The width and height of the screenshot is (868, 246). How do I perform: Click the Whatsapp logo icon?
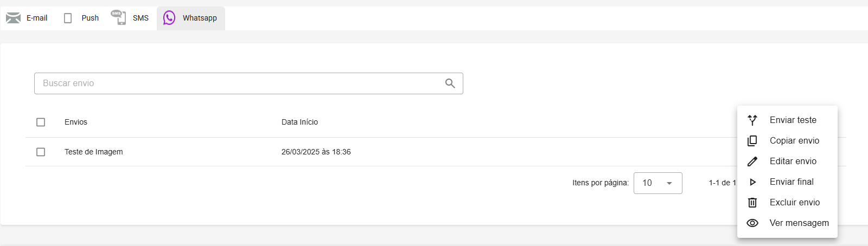169,18
